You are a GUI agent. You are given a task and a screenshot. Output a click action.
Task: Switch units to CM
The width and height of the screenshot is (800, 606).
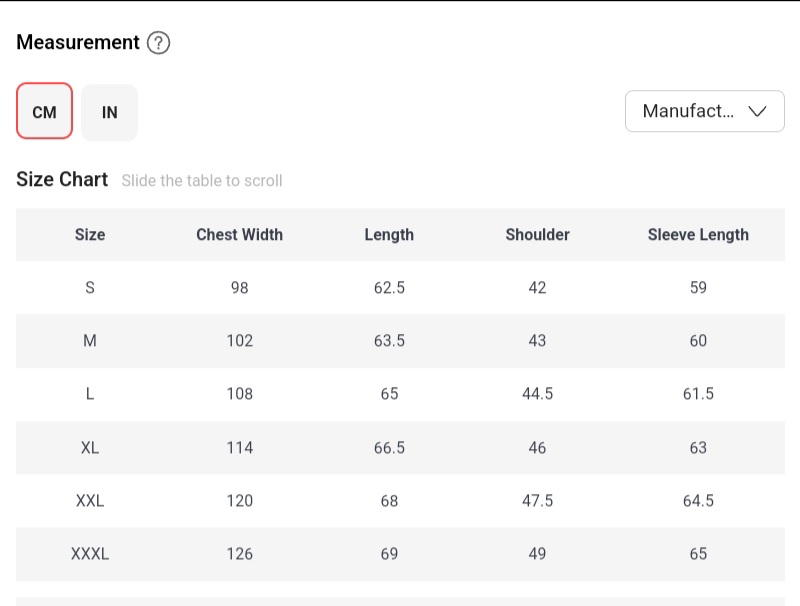(x=45, y=112)
